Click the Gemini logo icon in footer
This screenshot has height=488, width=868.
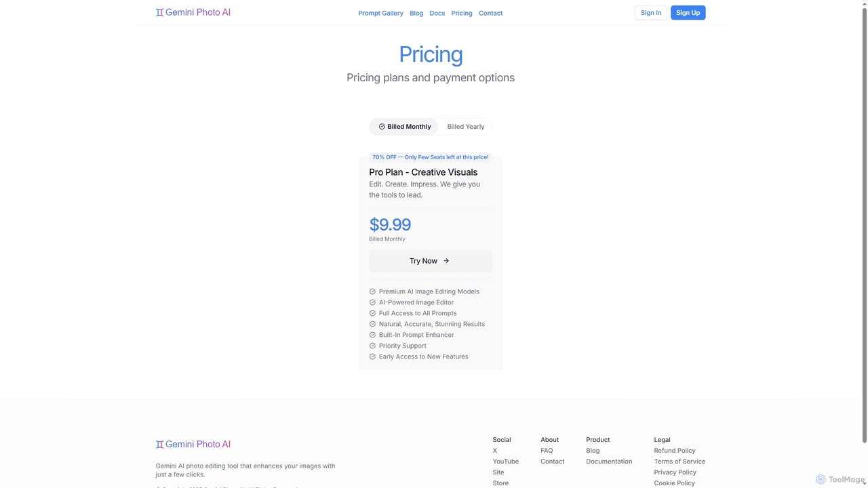click(159, 445)
